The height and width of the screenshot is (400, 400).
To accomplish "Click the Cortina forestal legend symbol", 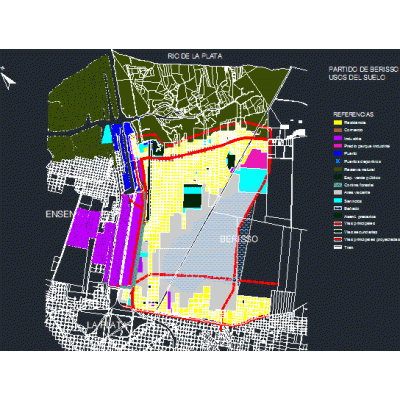I will 338,185.
